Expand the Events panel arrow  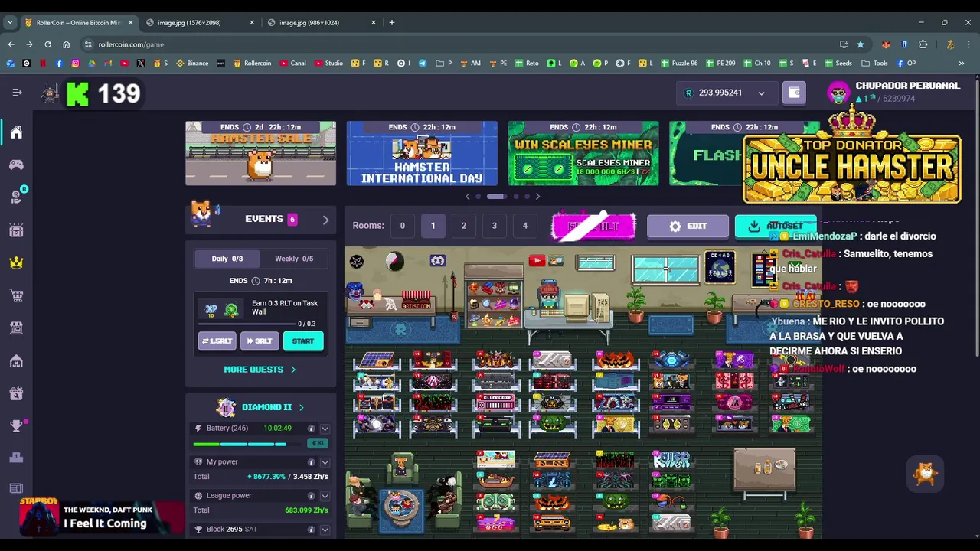click(325, 220)
